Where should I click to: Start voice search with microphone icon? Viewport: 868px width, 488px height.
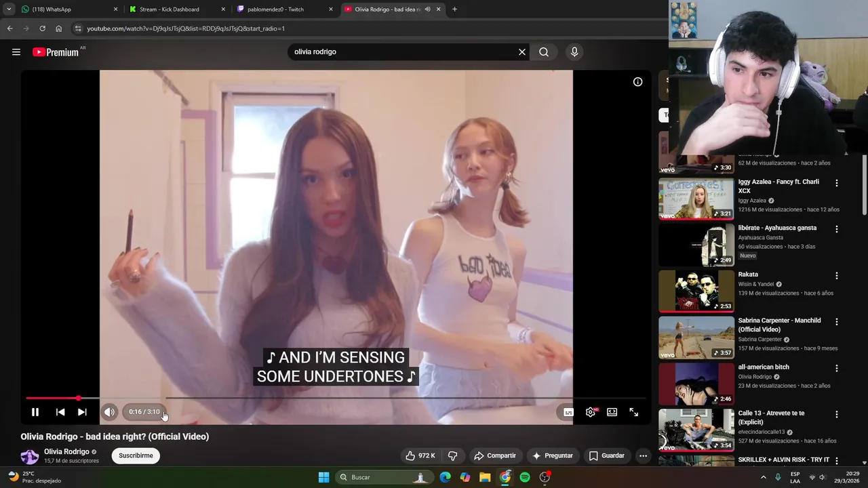point(574,52)
